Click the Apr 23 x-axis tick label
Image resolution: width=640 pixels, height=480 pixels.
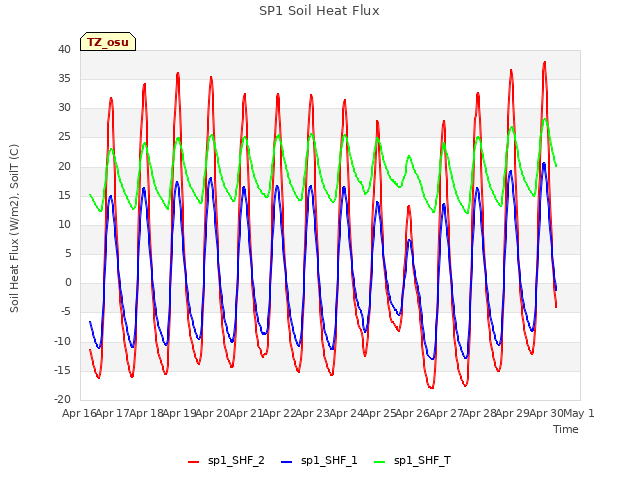[x=313, y=413]
